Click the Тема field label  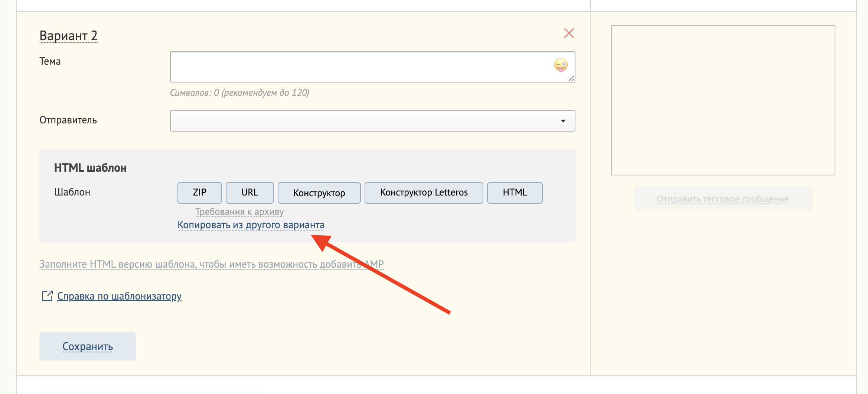(50, 61)
